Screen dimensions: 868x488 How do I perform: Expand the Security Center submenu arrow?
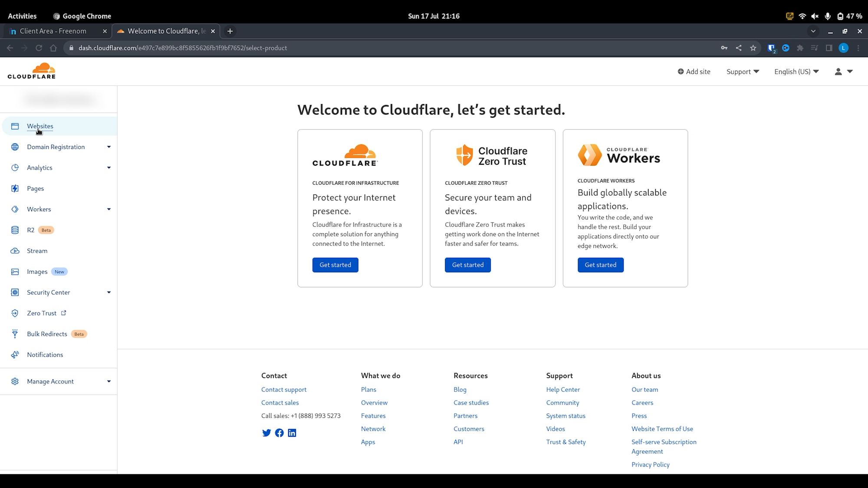[109, 292]
